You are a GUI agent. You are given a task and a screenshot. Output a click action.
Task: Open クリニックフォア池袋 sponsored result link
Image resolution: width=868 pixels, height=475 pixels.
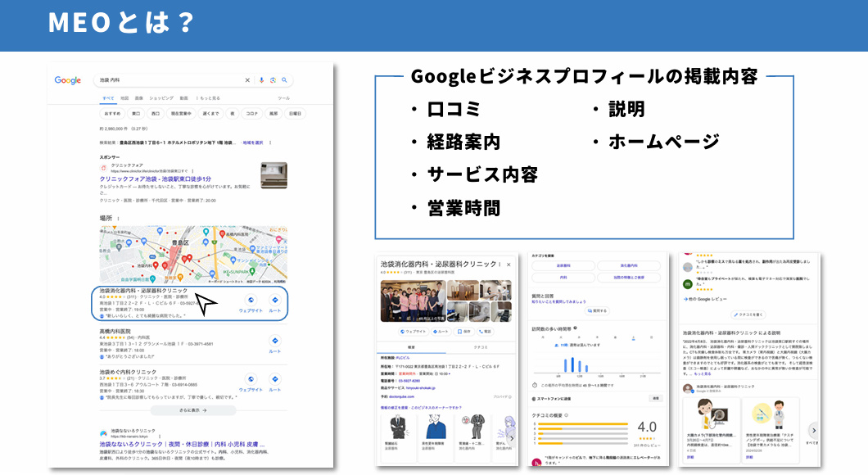tap(156, 179)
